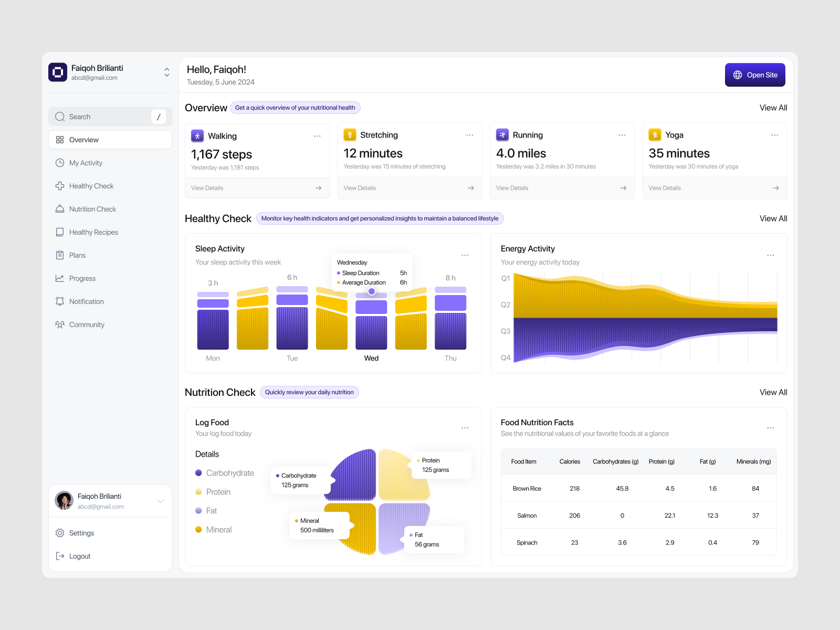Viewport: 840px width, 630px height.
Task: Click the Walking activity icon
Action: click(196, 135)
